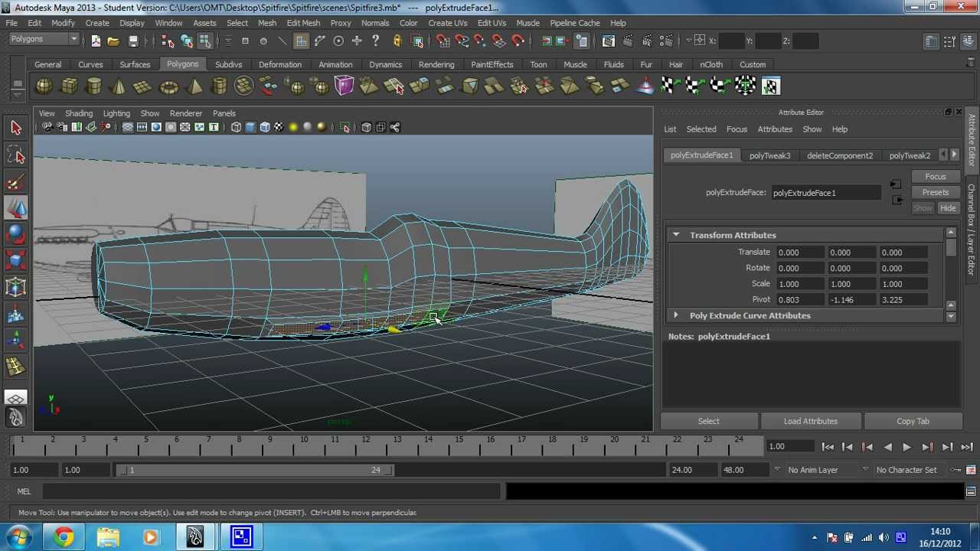The image size is (980, 551).
Task: Create a polygon cone from shelf
Action: point(119,86)
